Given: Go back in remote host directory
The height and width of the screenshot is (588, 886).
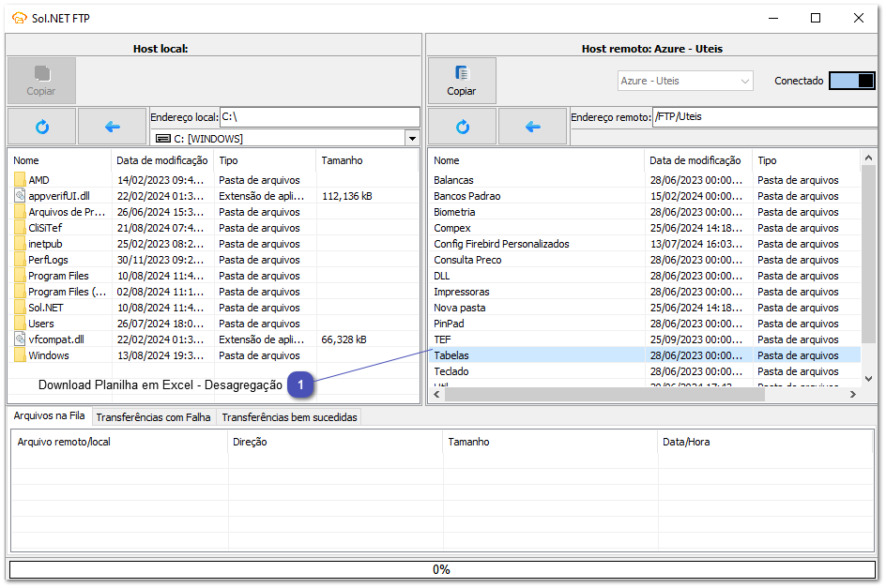Looking at the screenshot, I should pos(533,127).
